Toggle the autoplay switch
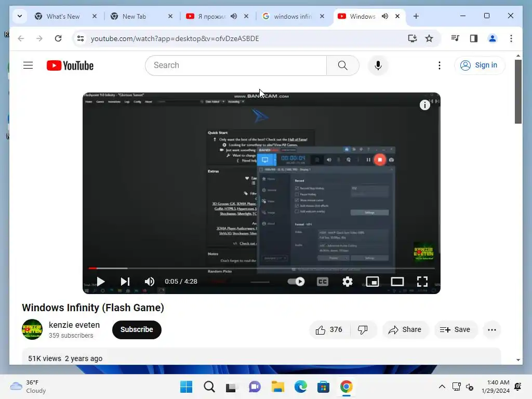Image resolution: width=532 pixels, height=399 pixels. tap(296, 281)
